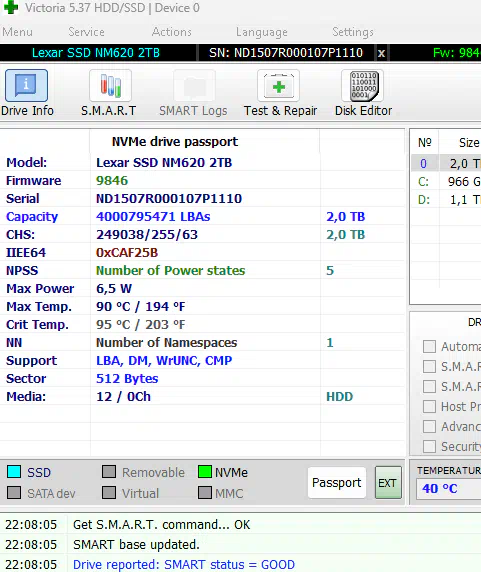Click the gray MMC indicator square

pyautogui.click(x=205, y=492)
